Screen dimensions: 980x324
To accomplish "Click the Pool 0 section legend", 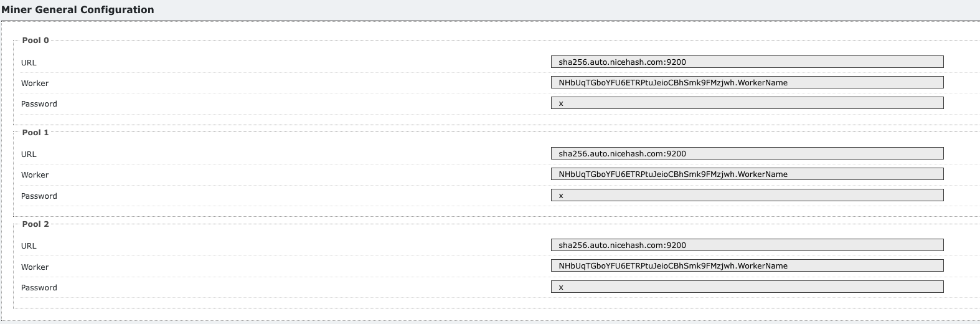I will pyautogui.click(x=35, y=40).
